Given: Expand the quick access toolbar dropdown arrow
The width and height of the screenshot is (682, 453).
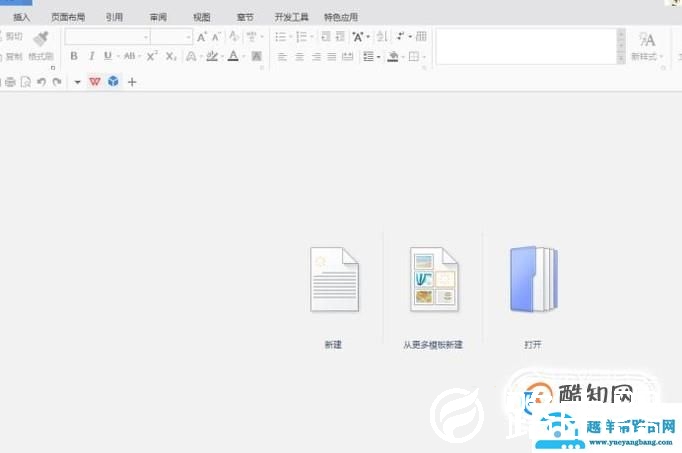Looking at the screenshot, I should 77,82.
